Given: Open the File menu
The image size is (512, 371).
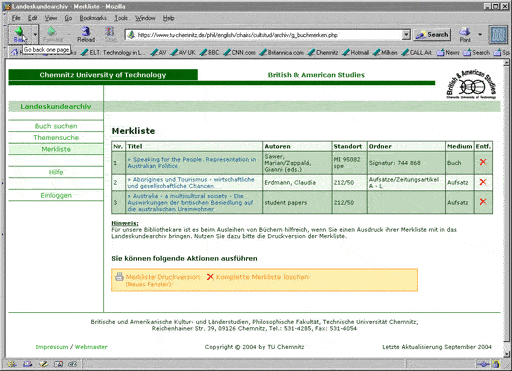Looking at the screenshot, I should coord(16,18).
